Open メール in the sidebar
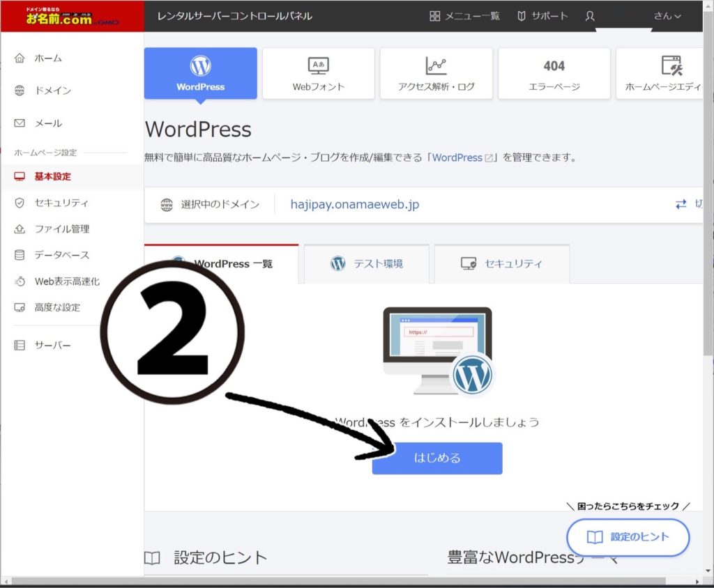Image resolution: width=714 pixels, height=588 pixels. [x=48, y=123]
